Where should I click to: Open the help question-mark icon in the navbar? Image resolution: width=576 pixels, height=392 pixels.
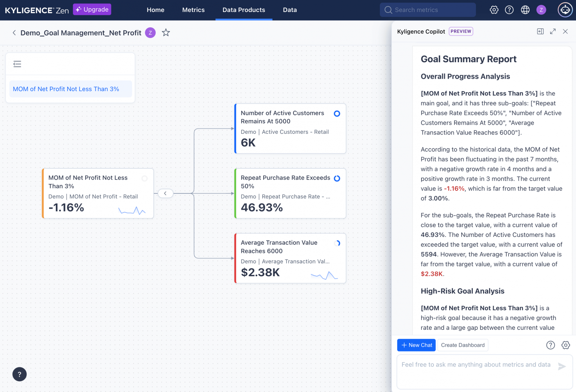(x=509, y=10)
